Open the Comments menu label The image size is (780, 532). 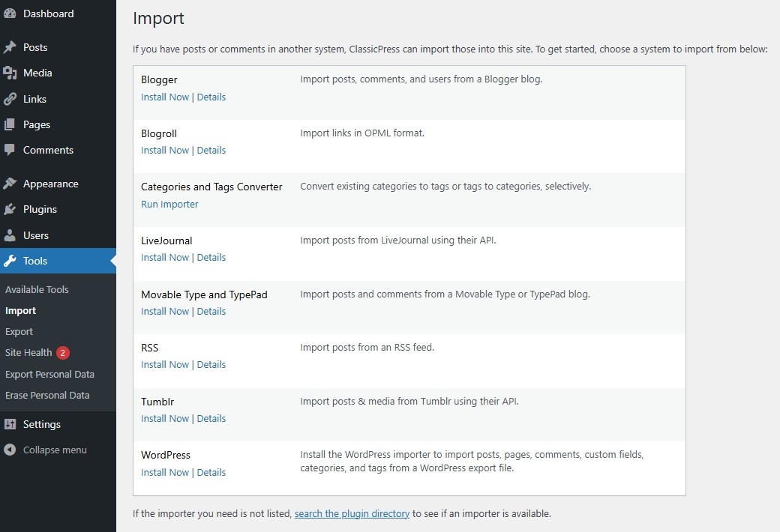[48, 150]
